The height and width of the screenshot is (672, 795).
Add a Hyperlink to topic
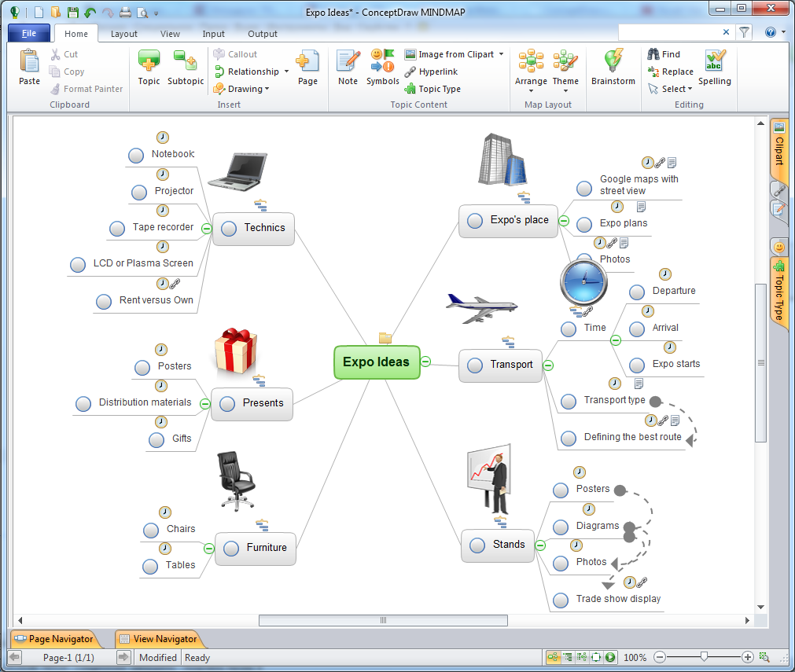(x=431, y=72)
